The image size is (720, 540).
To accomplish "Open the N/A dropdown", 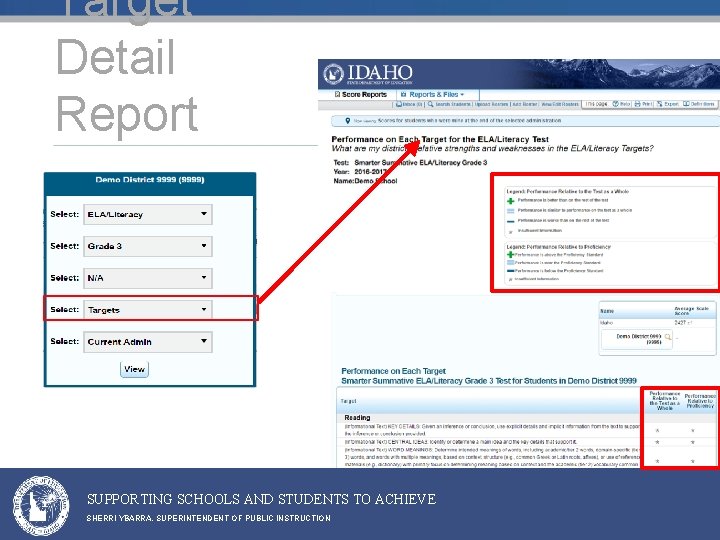I will click(148, 278).
